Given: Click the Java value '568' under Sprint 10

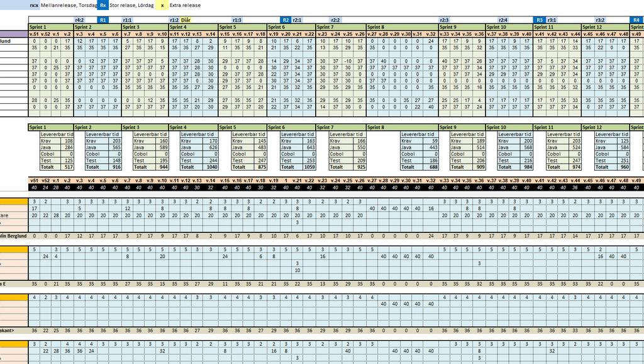Looking at the screenshot, I should (528, 147).
